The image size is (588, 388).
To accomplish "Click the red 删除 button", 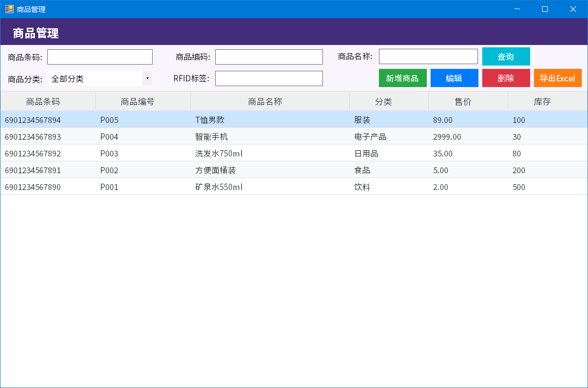I will (x=506, y=78).
